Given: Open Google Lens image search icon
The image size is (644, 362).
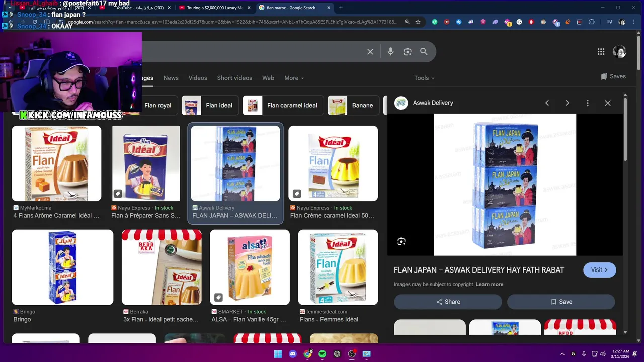Looking at the screenshot, I should click(x=408, y=52).
